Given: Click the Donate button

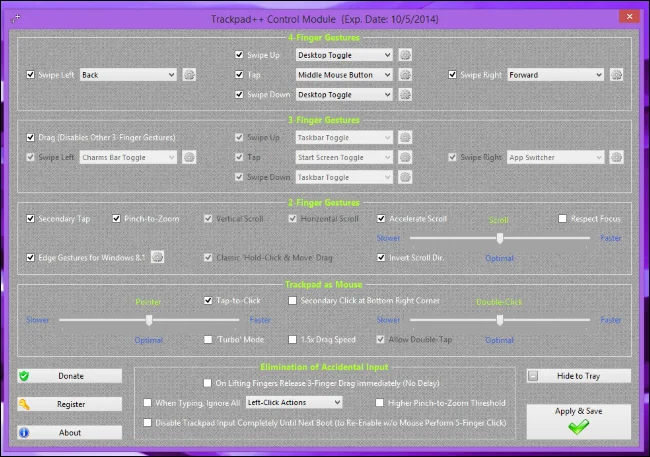Looking at the screenshot, I should pyautogui.click(x=70, y=376).
